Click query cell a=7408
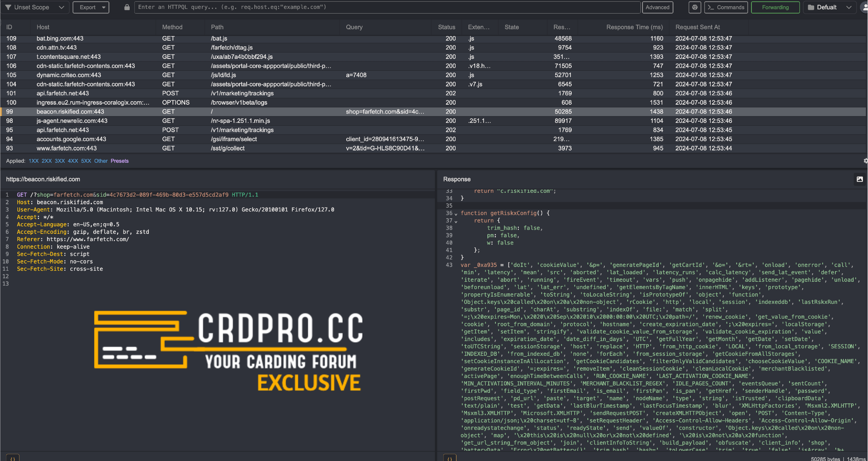The width and height of the screenshot is (868, 461). pos(356,75)
